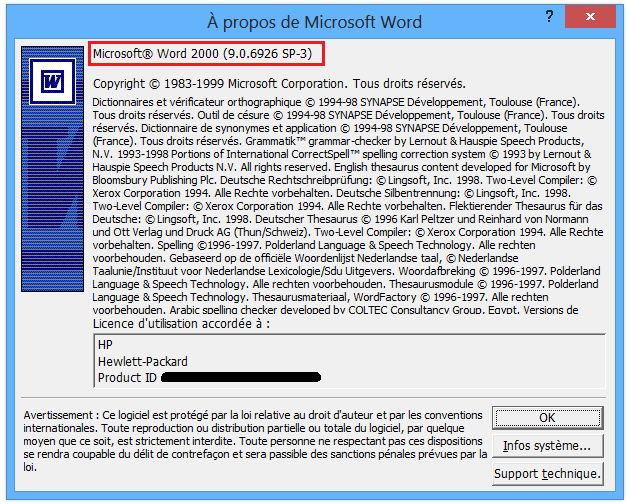
Task: Open Infos système
Action: click(x=548, y=445)
